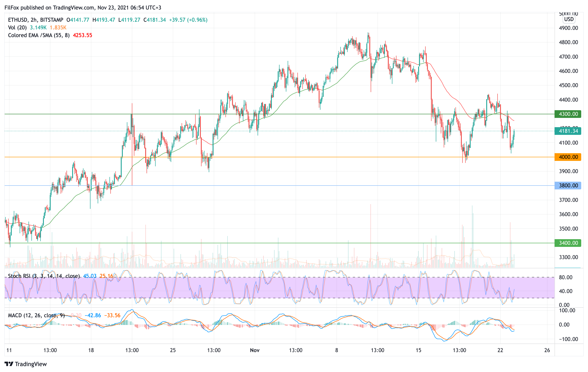The height and width of the screenshot is (372, 588).
Task: Click the Nov label on time axis
Action: 255,350
